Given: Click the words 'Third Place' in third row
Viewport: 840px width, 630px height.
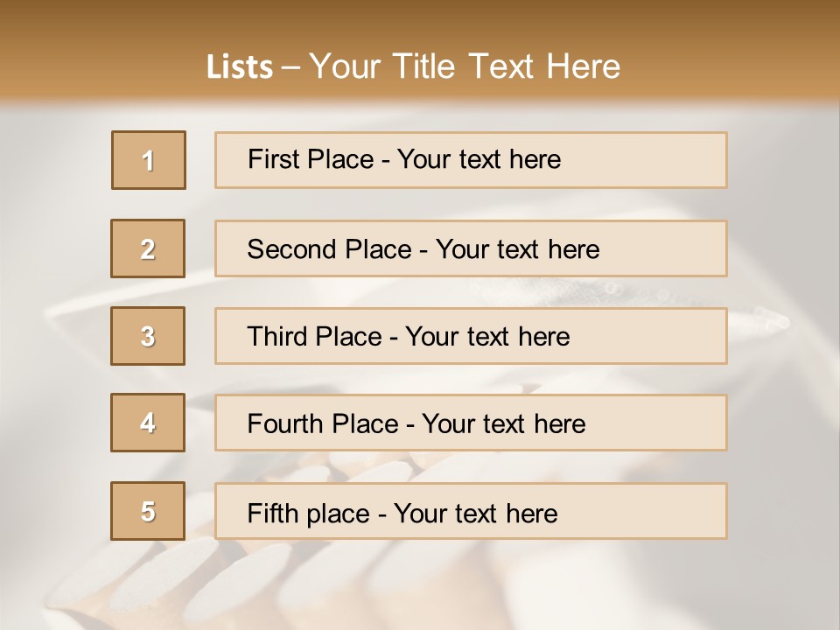Looking at the screenshot, I should tap(314, 336).
